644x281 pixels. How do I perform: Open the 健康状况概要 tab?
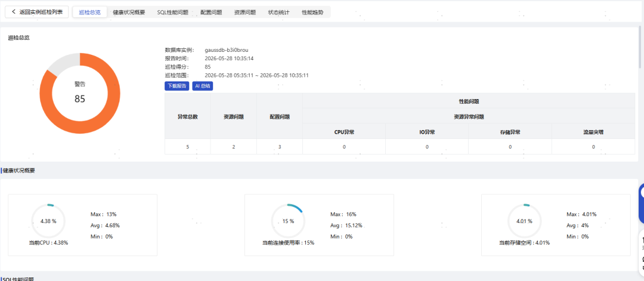[129, 13]
